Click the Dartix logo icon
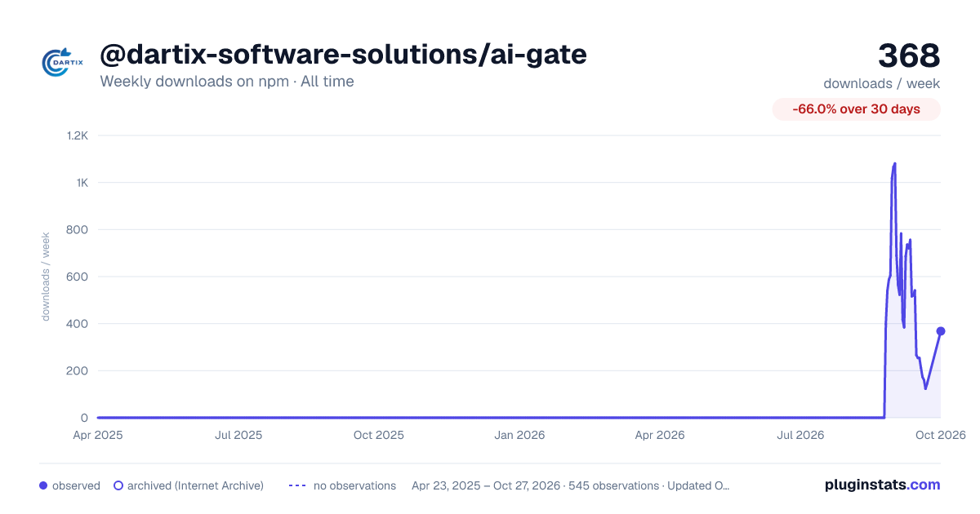Viewport: 980px width, 514px height. (62, 62)
